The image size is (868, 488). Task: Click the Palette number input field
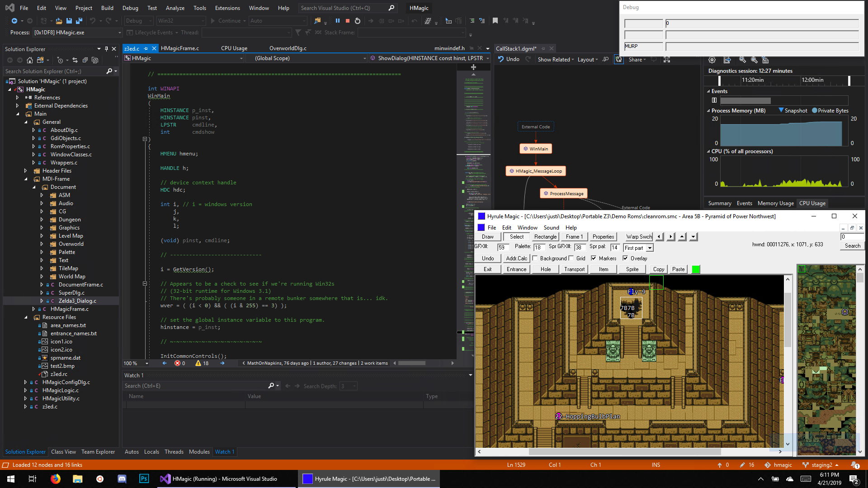pyautogui.click(x=539, y=248)
